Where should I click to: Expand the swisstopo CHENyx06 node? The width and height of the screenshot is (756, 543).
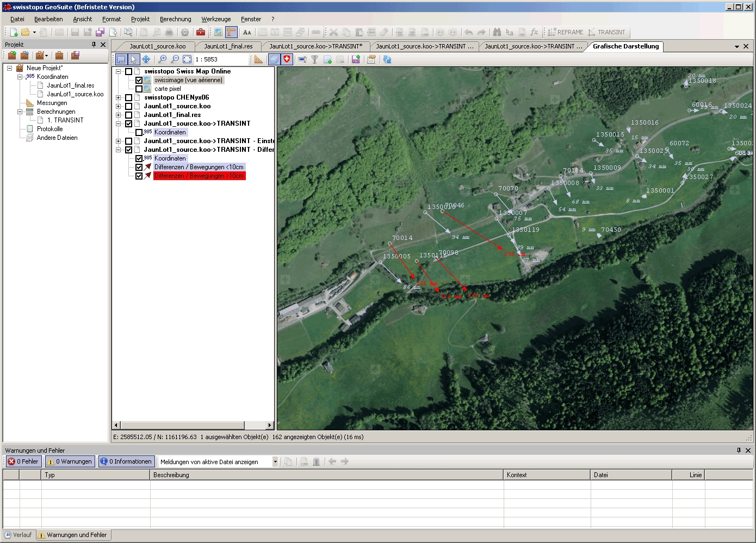pyautogui.click(x=118, y=97)
